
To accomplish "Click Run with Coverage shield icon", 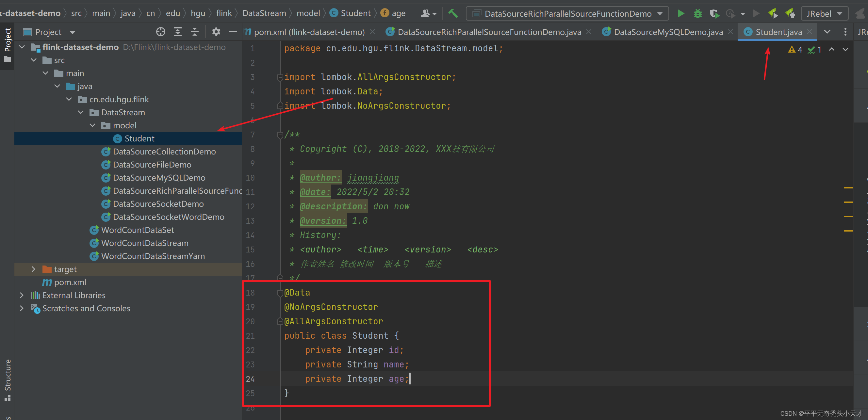I will coord(714,13).
